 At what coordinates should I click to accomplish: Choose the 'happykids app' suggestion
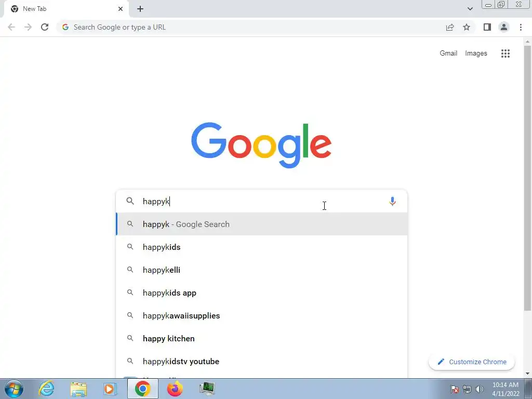click(x=262, y=293)
